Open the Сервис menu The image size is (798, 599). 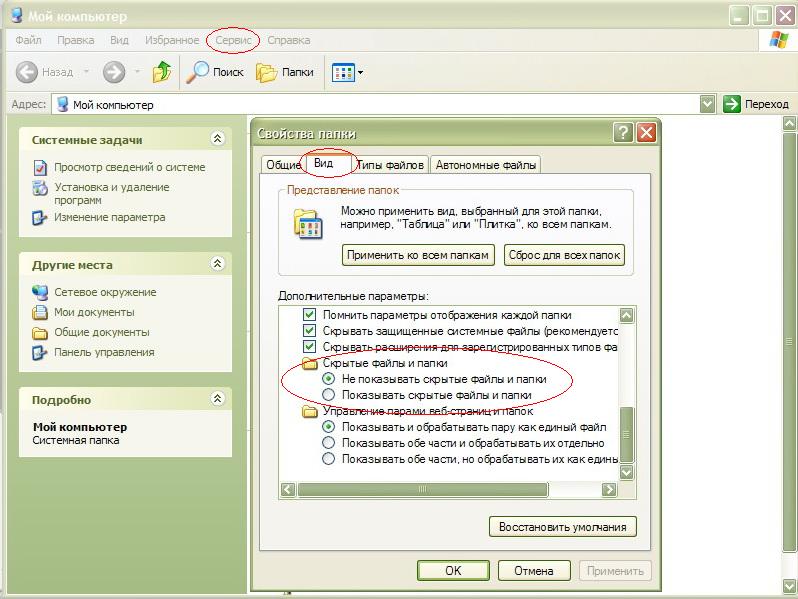click(x=234, y=40)
